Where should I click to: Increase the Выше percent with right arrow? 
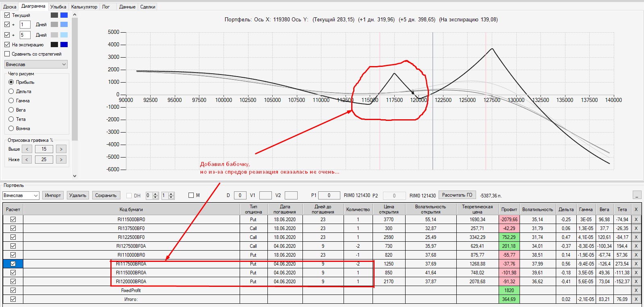[61, 149]
